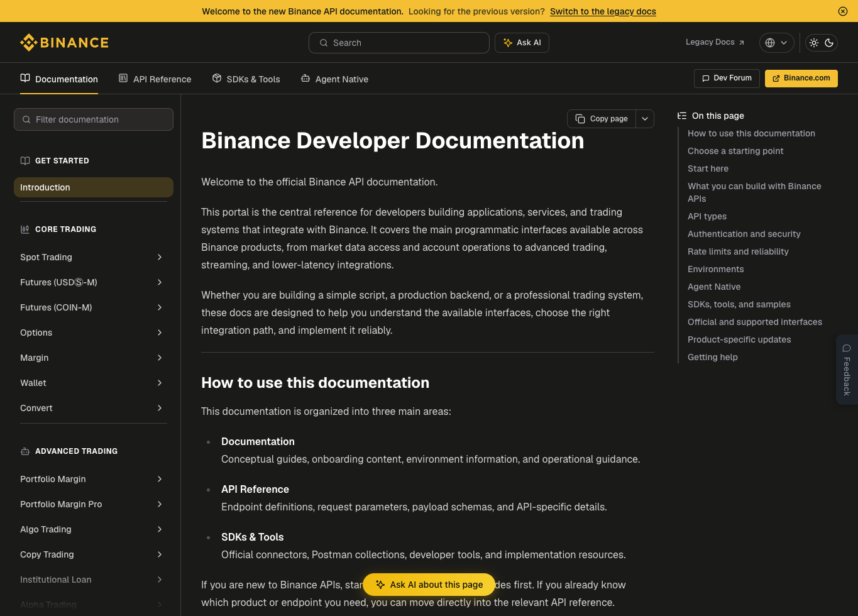
Task: Click the Binance logo
Action: 64,43
